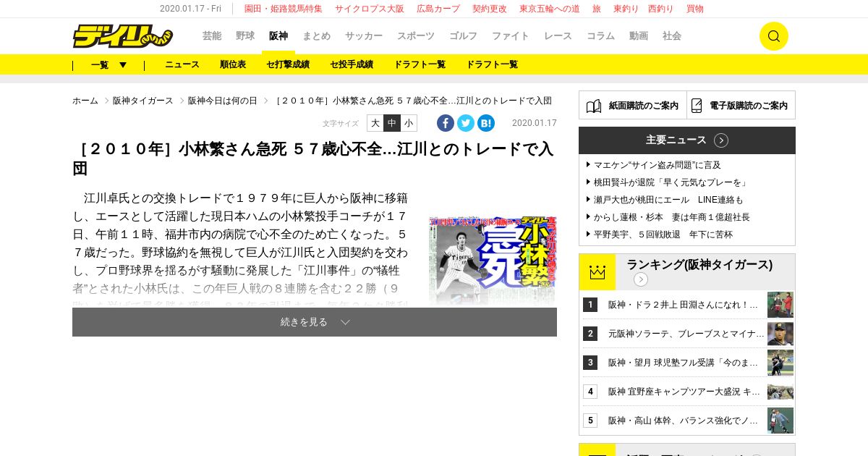Open 東釣り top link

[x=626, y=9]
